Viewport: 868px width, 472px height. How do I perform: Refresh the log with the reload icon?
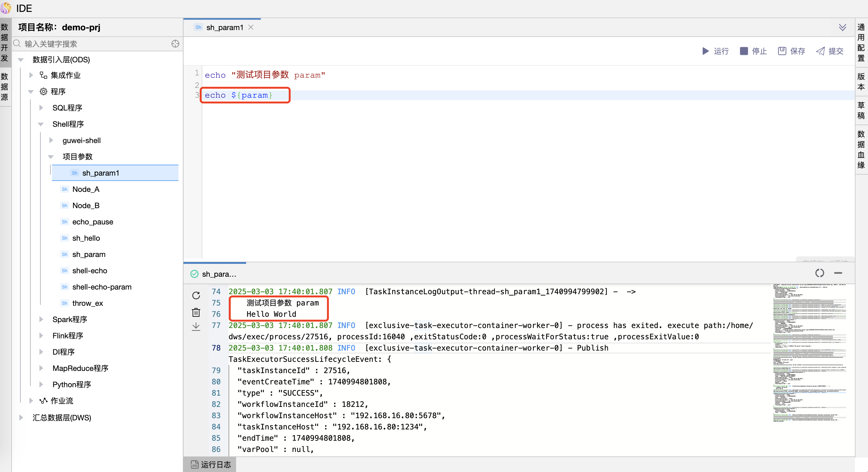[196, 295]
